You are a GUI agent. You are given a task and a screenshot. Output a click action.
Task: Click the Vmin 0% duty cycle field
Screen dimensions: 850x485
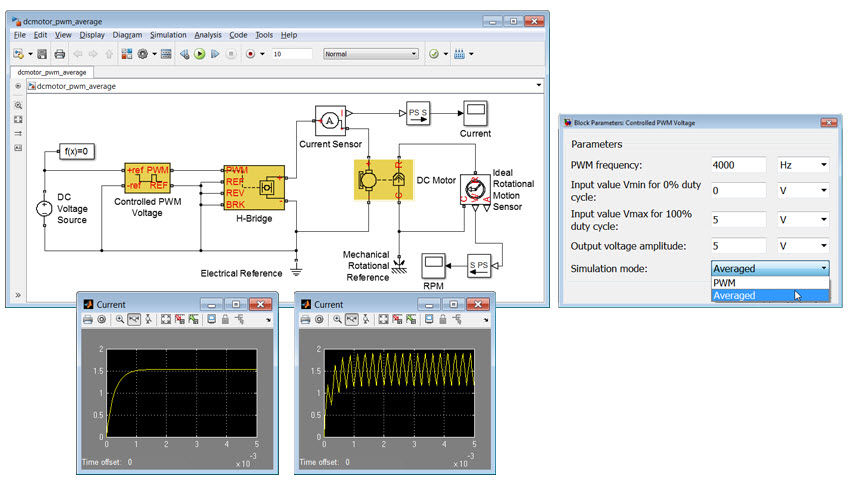point(739,191)
